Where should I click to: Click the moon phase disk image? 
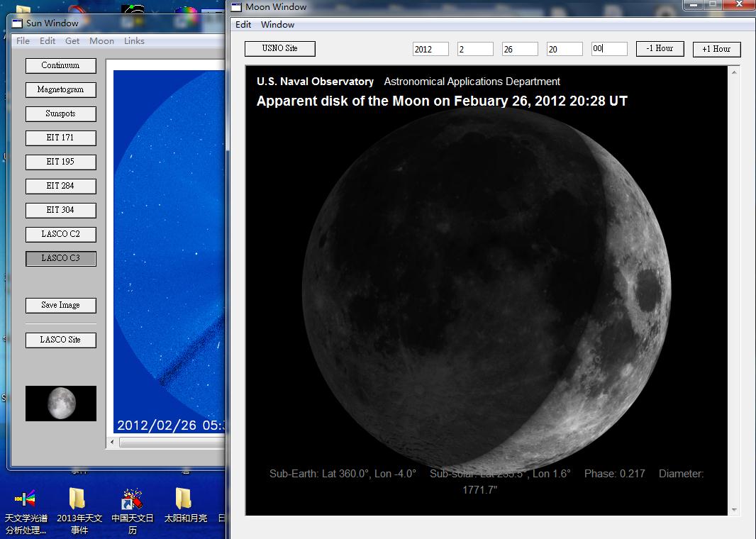pos(487,289)
